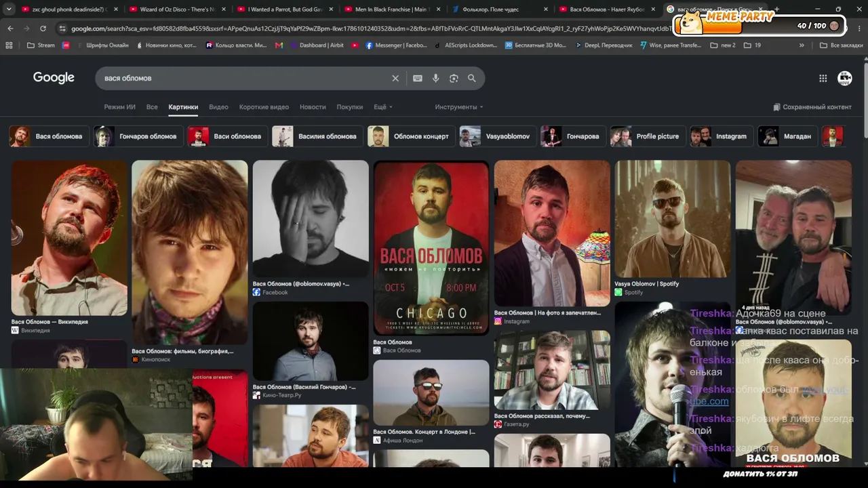Filter by the Василия обломова chip
The image size is (868, 488).
pos(316,136)
